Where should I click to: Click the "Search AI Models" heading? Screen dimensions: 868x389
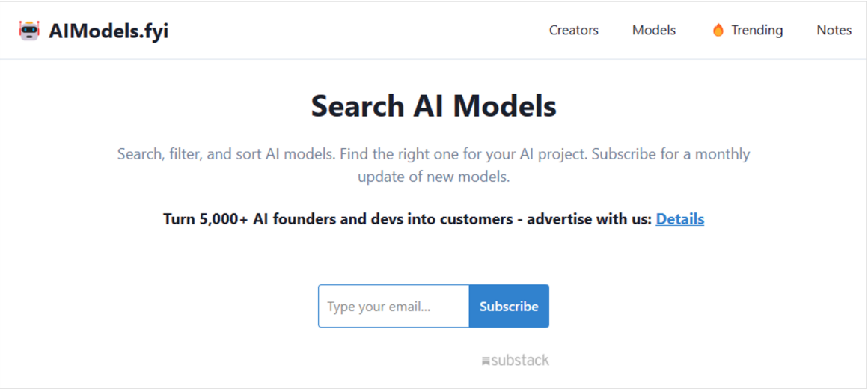tap(433, 106)
